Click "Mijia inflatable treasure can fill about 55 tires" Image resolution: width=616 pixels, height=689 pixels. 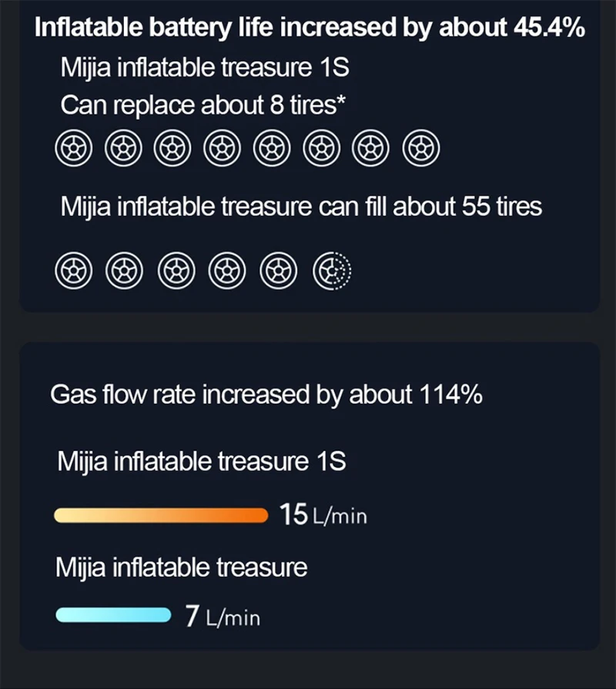coord(301,206)
